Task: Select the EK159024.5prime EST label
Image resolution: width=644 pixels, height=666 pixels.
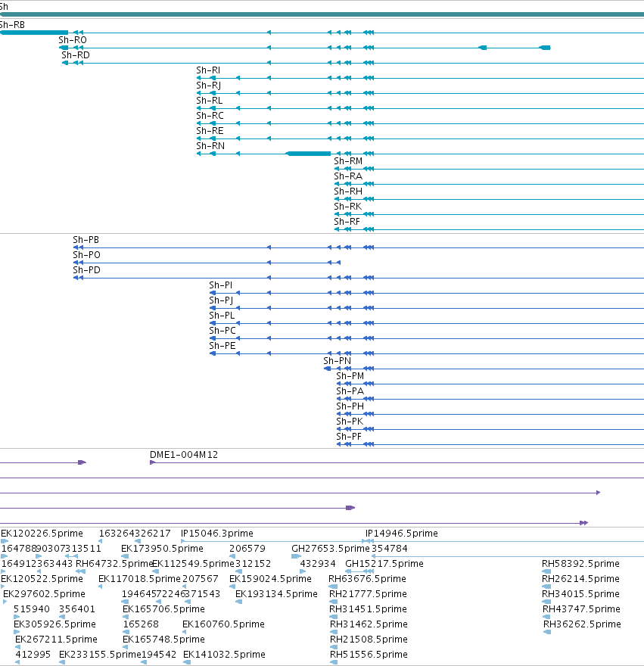Action: click(271, 579)
